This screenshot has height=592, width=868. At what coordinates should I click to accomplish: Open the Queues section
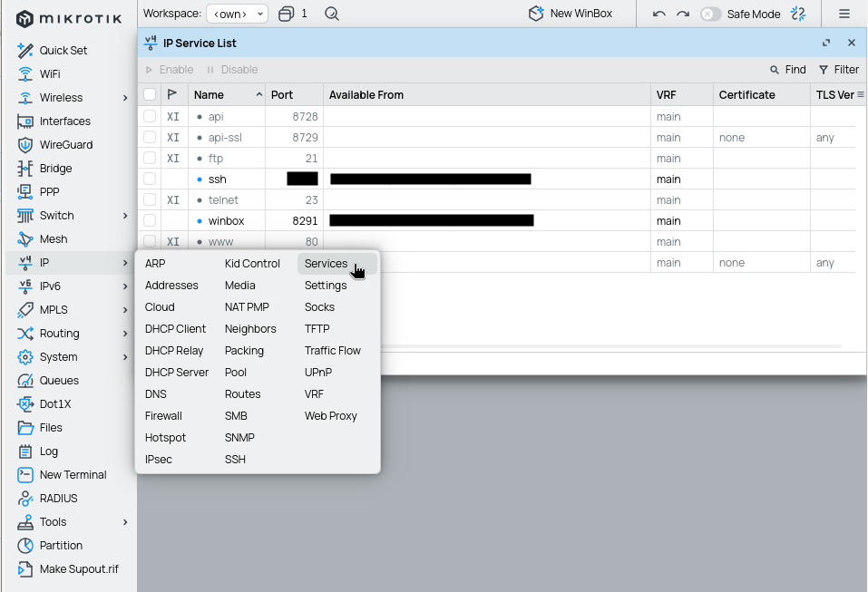pos(59,381)
